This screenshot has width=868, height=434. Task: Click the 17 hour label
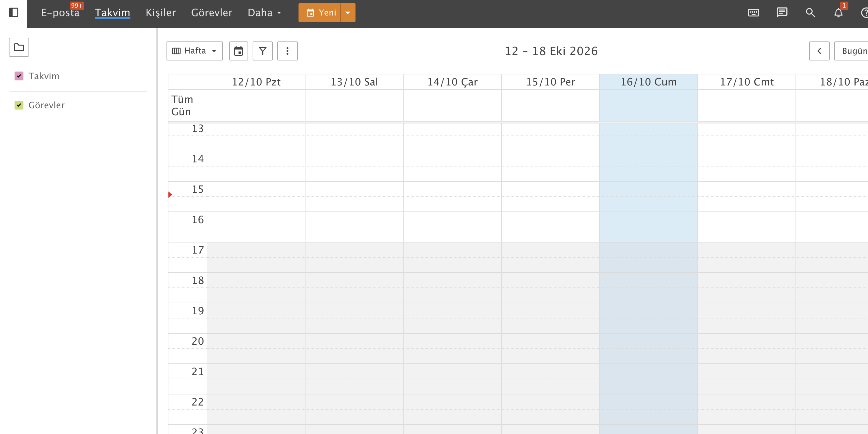198,250
